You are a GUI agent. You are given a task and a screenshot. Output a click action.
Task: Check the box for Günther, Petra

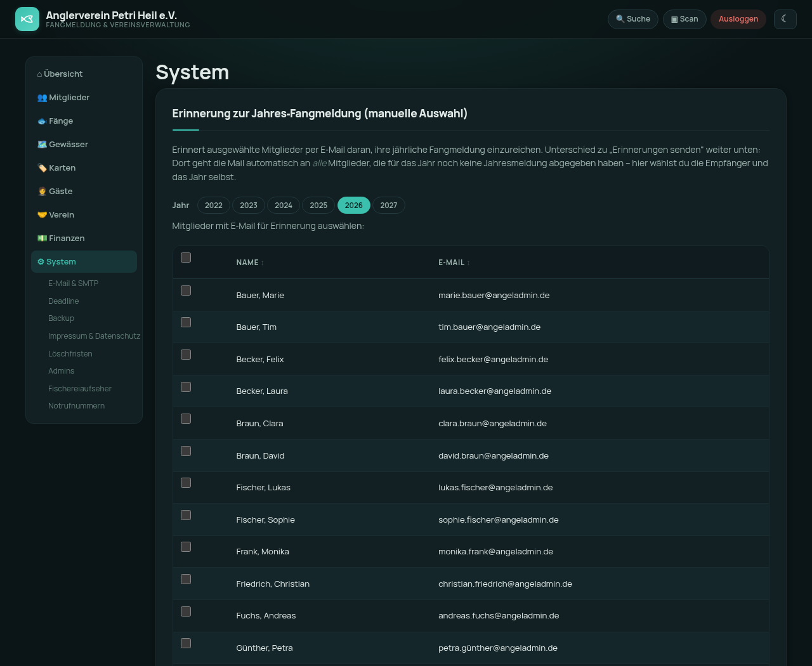point(186,643)
